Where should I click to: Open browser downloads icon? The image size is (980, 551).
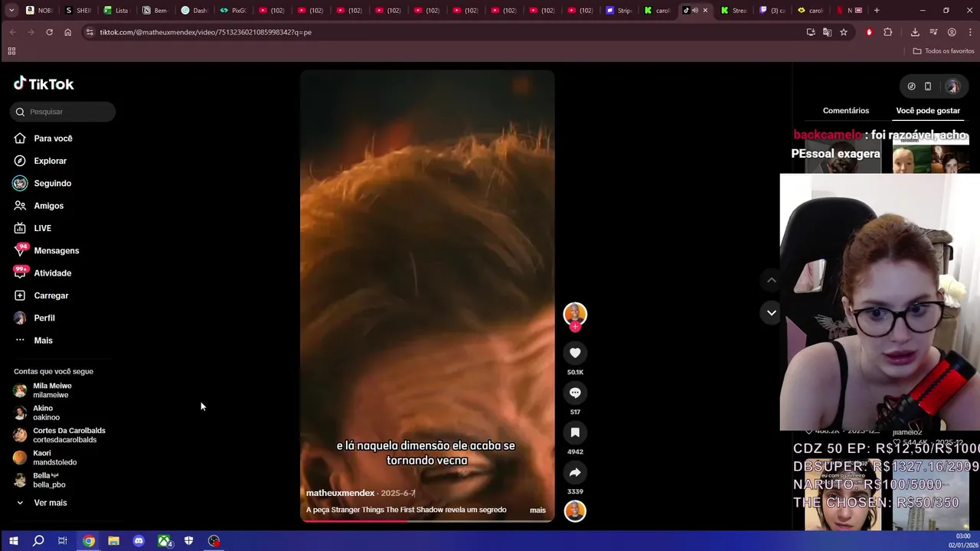click(915, 32)
